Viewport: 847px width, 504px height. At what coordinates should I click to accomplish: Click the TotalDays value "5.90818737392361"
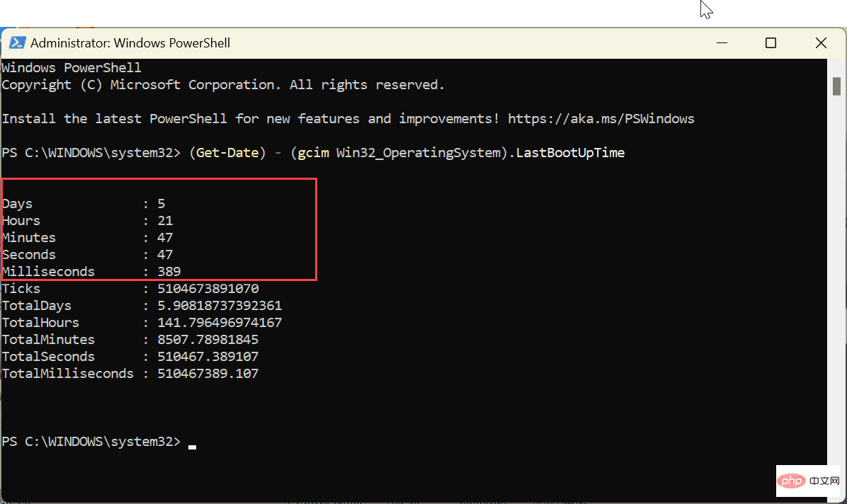[220, 306]
